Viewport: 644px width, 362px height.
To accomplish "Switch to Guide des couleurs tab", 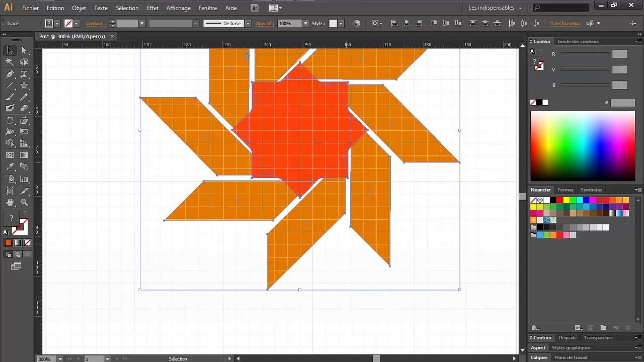I will (579, 41).
